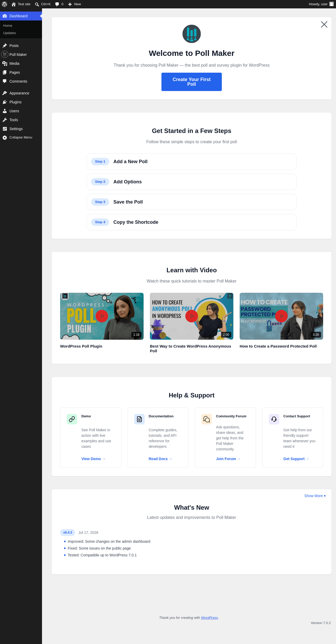Click the plus icon next to New
This screenshot has height=644, width=336.
[x=70, y=4]
